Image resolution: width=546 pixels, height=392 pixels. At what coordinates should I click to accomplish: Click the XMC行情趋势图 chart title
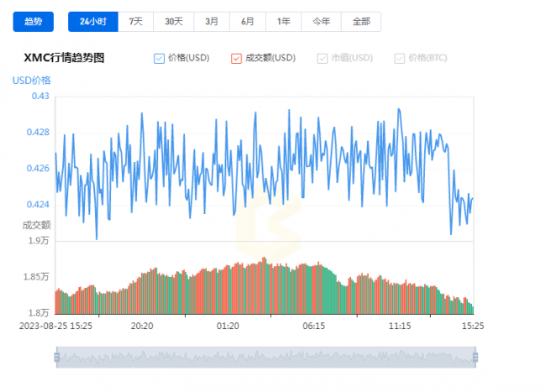pos(64,58)
